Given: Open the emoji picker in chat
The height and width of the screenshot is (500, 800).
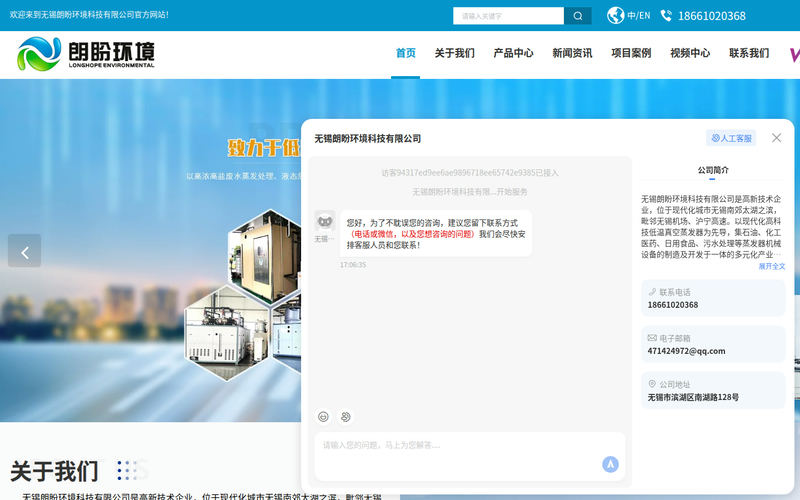Looking at the screenshot, I should pos(323,417).
